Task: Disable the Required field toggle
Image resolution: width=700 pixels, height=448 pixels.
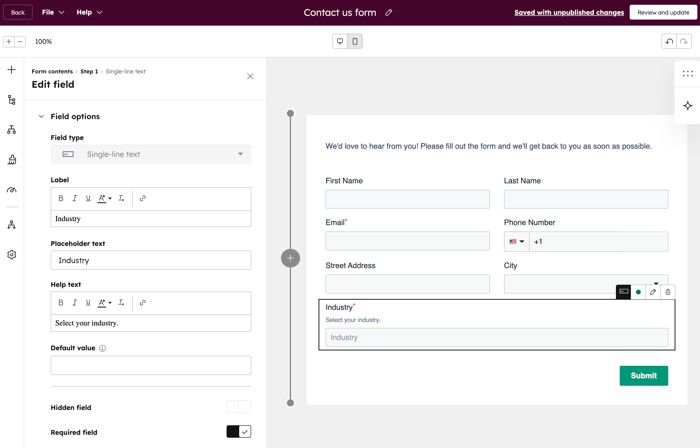Action: coord(238,432)
